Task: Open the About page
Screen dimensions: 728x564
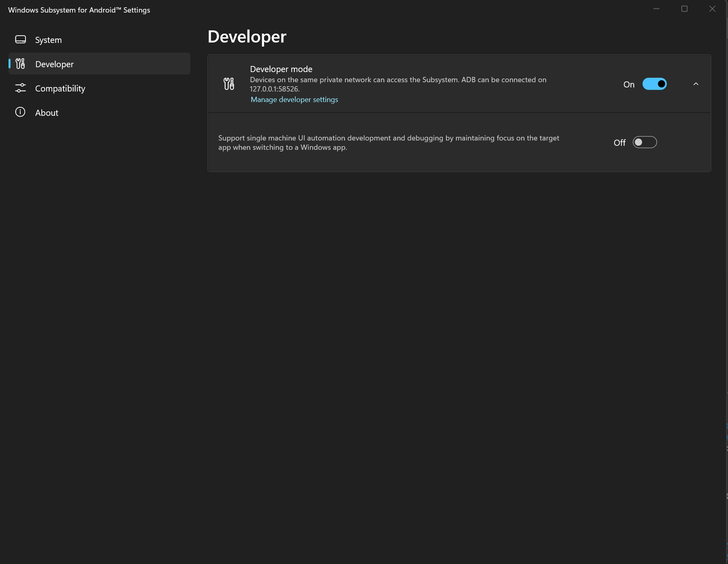Action: (99, 113)
